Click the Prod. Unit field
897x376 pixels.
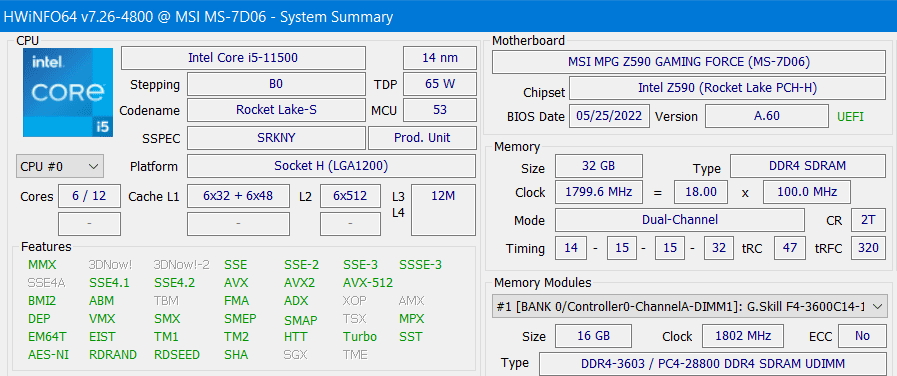click(422, 138)
